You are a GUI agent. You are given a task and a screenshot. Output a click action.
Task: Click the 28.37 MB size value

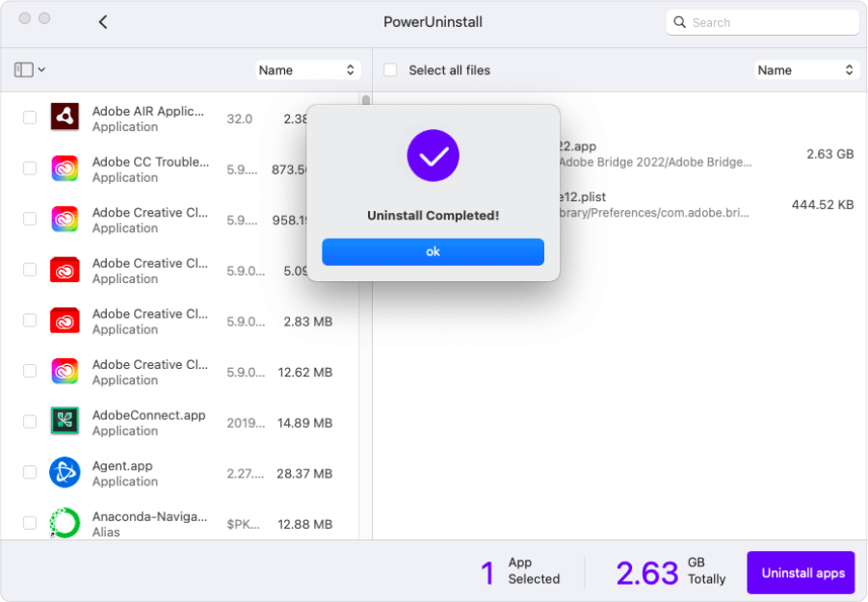(x=304, y=474)
